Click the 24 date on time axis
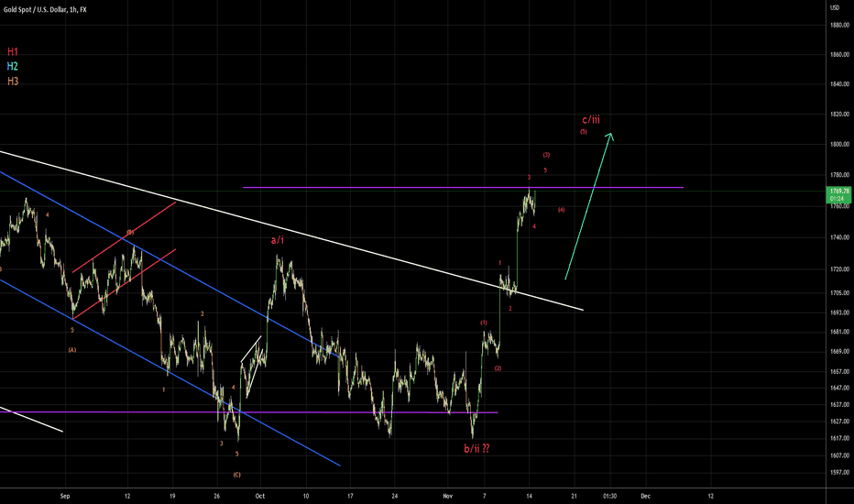The height and width of the screenshot is (504, 854). tap(395, 496)
